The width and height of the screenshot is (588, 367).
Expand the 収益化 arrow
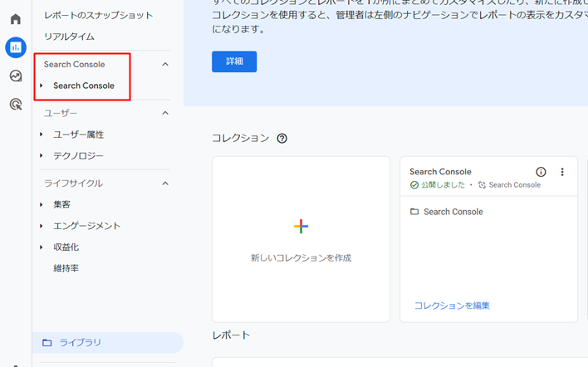[42, 247]
